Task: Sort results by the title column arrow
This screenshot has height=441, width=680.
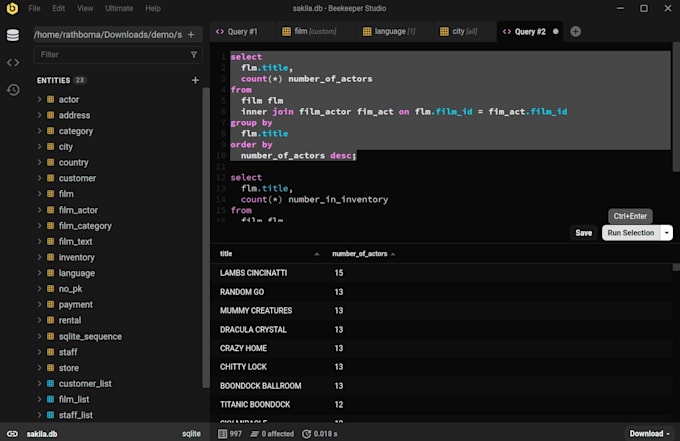Action: (317, 254)
